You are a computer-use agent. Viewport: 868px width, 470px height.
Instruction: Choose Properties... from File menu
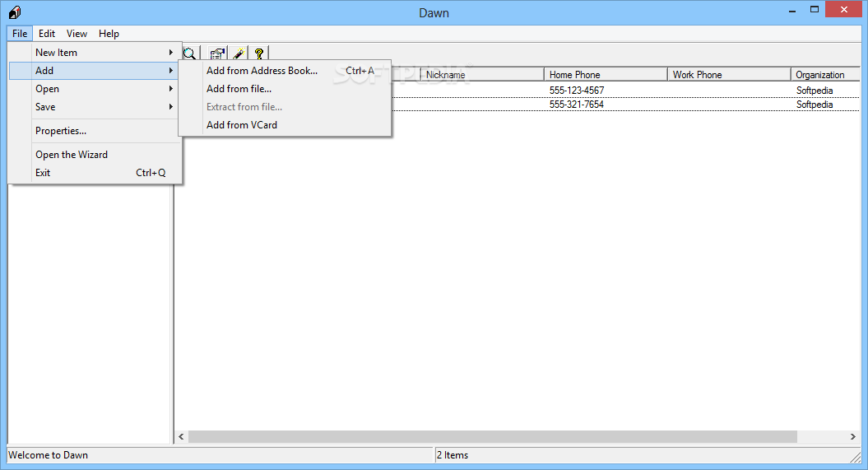[95, 131]
